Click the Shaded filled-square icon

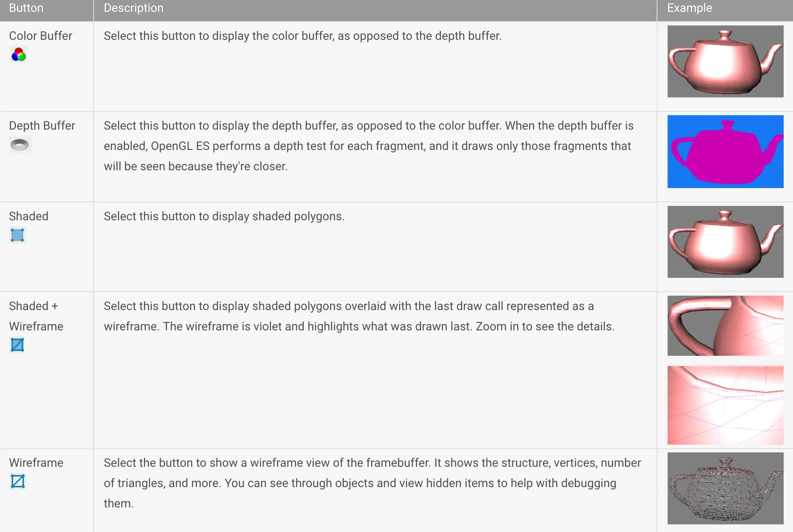17,235
